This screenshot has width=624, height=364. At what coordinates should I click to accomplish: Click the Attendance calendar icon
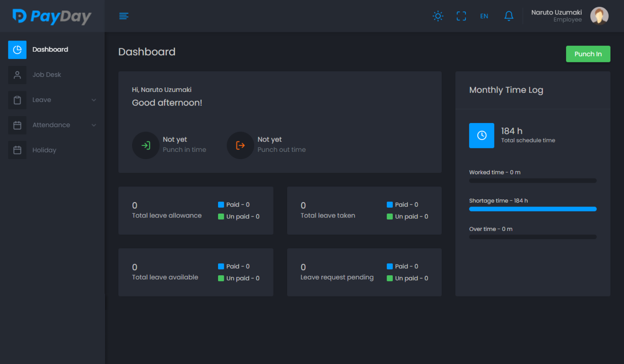17,125
